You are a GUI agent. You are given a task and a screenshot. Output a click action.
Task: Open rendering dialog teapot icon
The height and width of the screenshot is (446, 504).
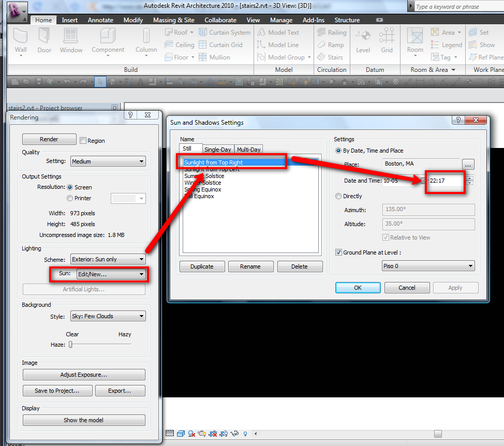pyautogui.click(x=202, y=434)
